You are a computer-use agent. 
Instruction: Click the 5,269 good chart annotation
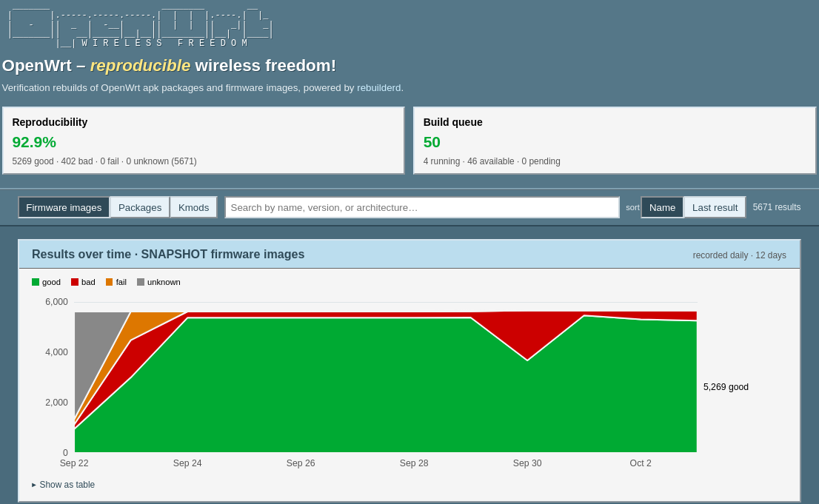coord(726,387)
